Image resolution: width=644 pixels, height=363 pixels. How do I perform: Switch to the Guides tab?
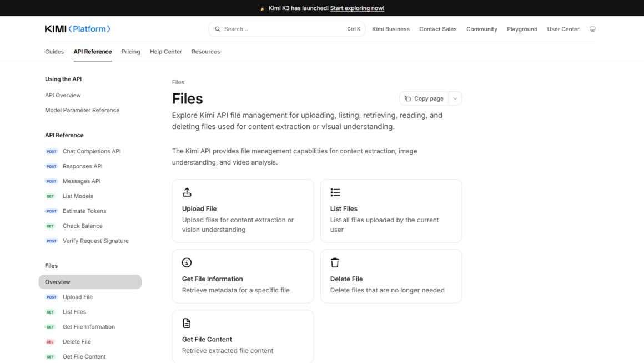(x=54, y=52)
